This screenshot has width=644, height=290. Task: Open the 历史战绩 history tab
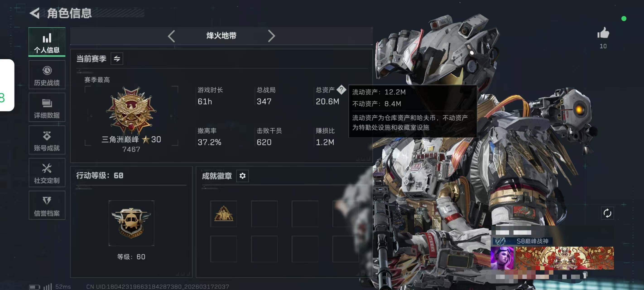pos(47,75)
